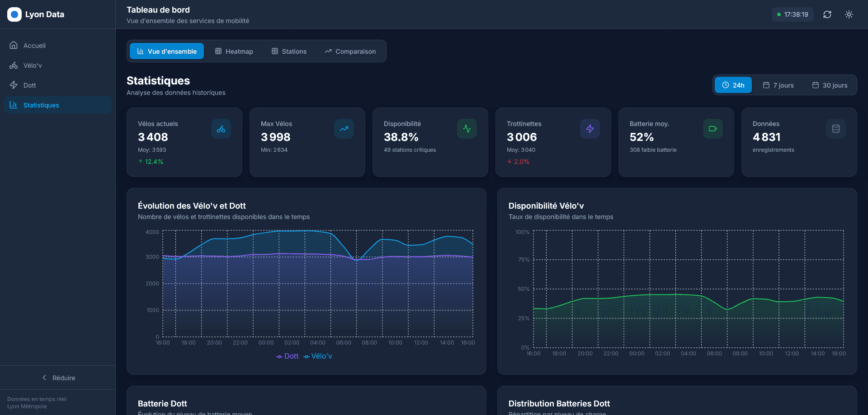Select Stations from the view tabs

[289, 51]
